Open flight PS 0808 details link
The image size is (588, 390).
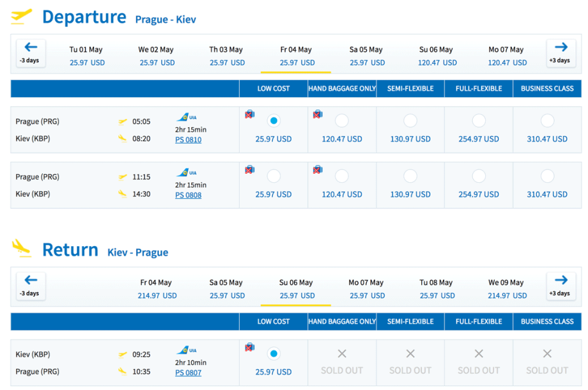click(x=188, y=195)
